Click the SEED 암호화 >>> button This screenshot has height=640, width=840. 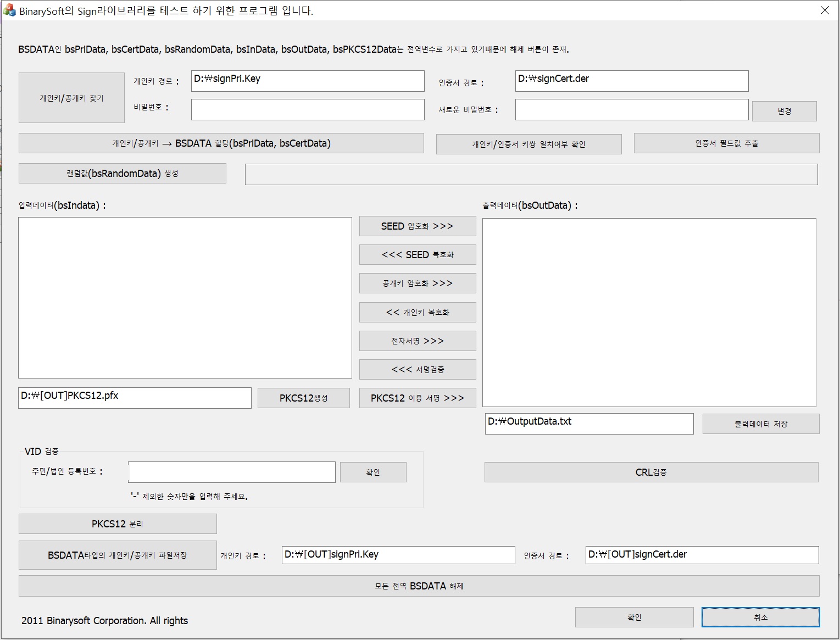[418, 226]
